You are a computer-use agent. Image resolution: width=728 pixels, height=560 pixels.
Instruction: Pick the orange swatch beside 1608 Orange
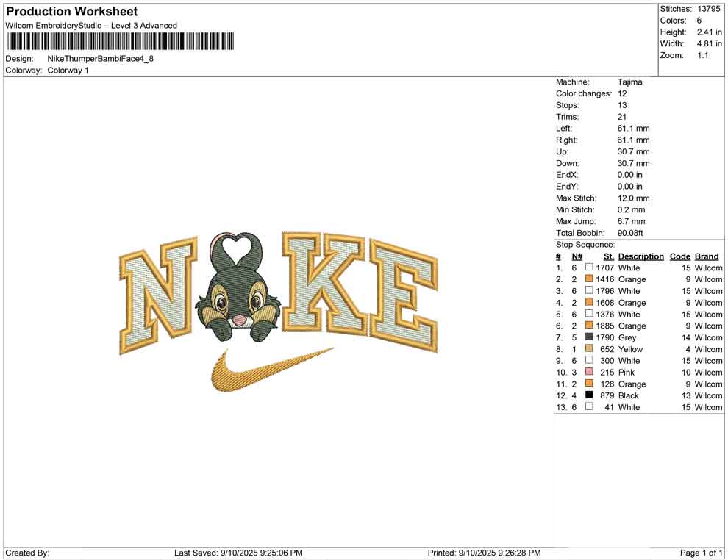coord(589,302)
